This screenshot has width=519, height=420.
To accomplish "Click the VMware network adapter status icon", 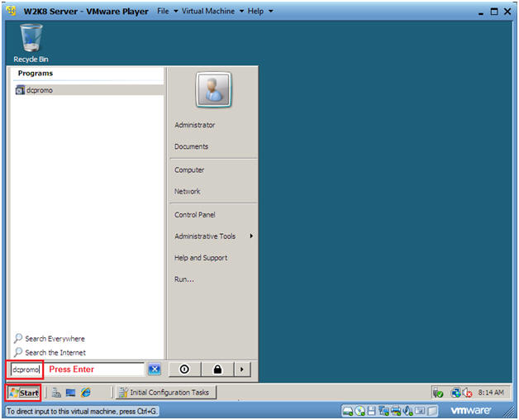I will 383,411.
